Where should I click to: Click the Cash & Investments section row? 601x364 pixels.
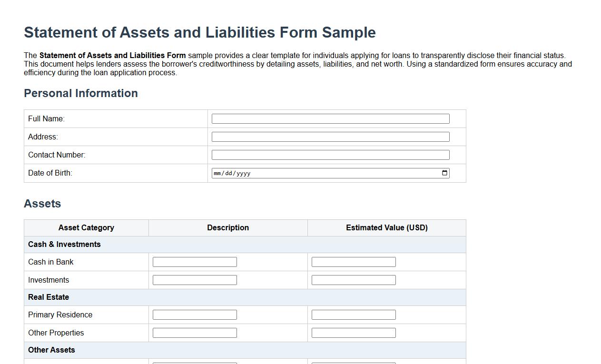click(x=245, y=244)
